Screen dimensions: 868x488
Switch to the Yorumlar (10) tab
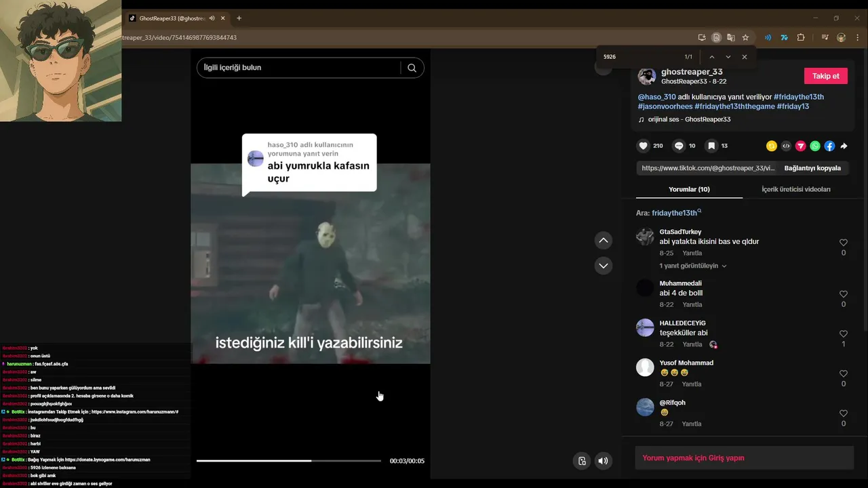point(689,189)
